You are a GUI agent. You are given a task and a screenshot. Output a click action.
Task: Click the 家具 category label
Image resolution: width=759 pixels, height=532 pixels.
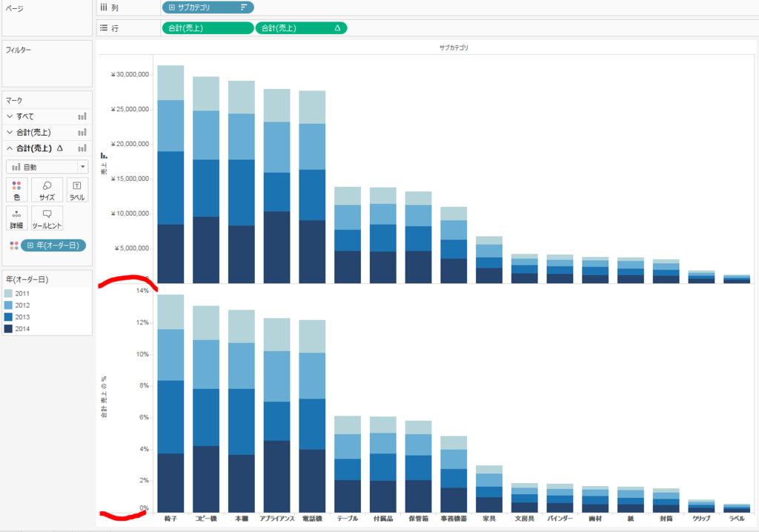(489, 519)
